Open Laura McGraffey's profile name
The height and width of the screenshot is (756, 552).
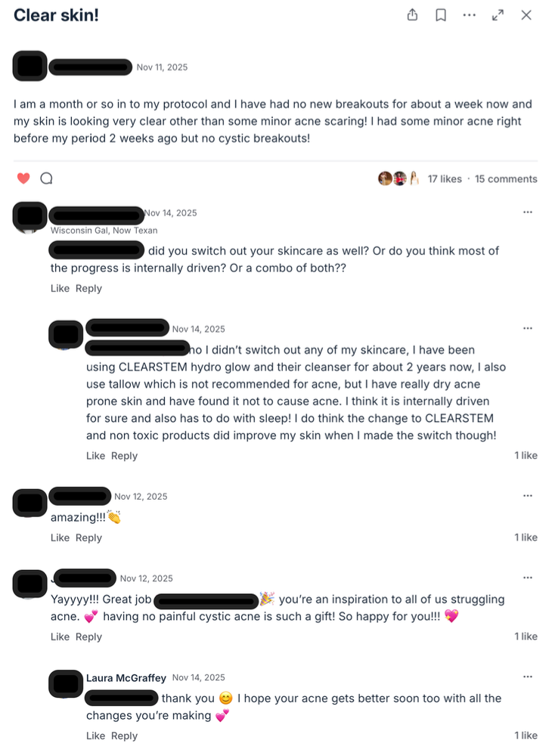coord(126,678)
